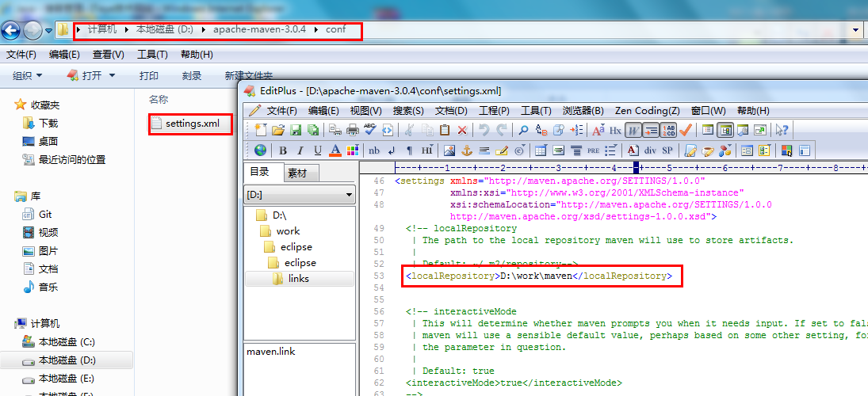Click the 刻录 button in Explorer
Screen dimensions: 868x396
tap(192, 76)
